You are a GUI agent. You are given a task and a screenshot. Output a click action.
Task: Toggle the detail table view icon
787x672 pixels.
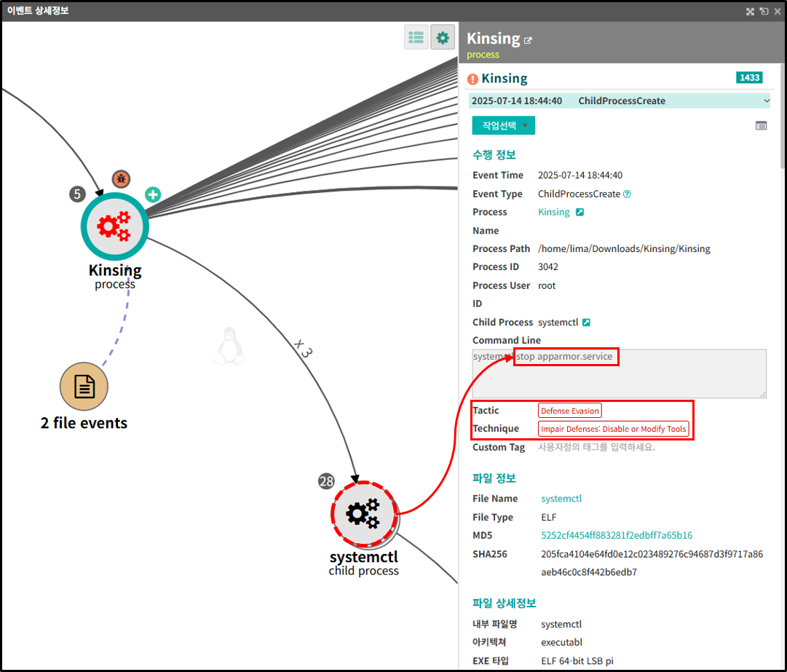click(x=761, y=125)
